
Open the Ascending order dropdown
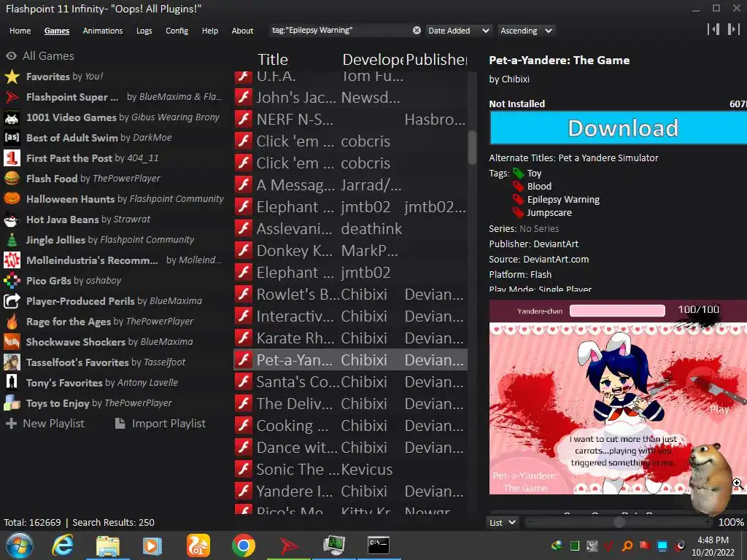pyautogui.click(x=526, y=31)
